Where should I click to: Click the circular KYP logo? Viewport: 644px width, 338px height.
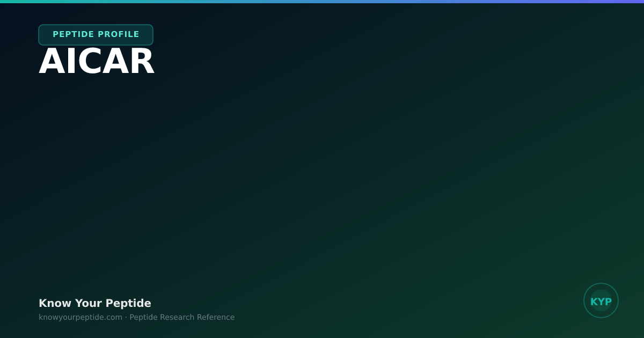[601, 300]
